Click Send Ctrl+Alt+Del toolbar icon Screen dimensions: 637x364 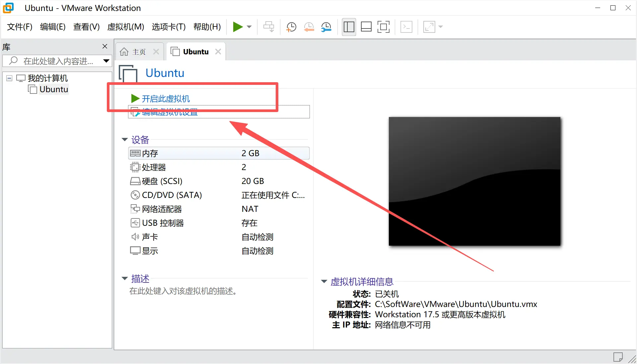coord(269,27)
